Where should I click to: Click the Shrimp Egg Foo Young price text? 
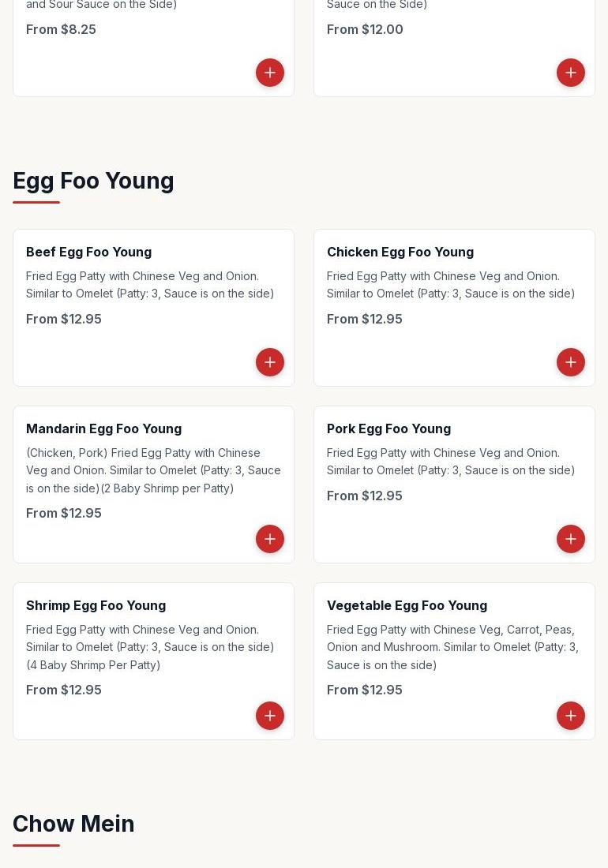64,690
